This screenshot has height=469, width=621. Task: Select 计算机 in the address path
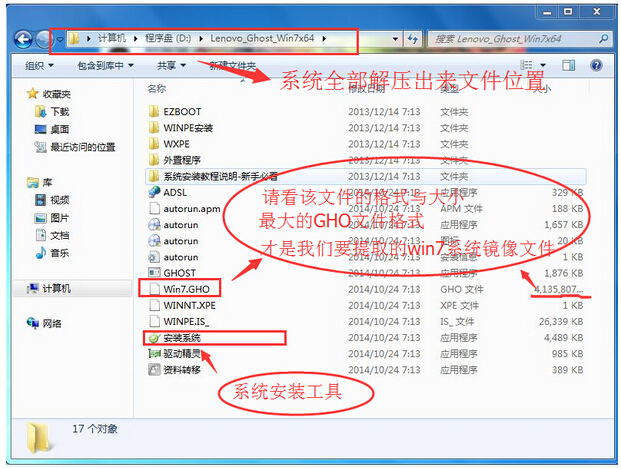[x=112, y=38]
